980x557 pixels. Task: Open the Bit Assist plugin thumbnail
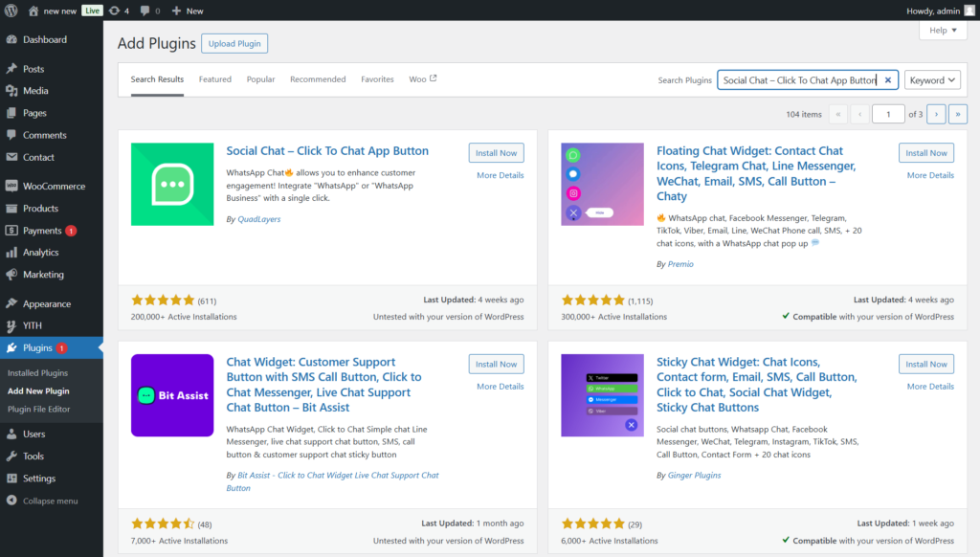[x=172, y=395]
